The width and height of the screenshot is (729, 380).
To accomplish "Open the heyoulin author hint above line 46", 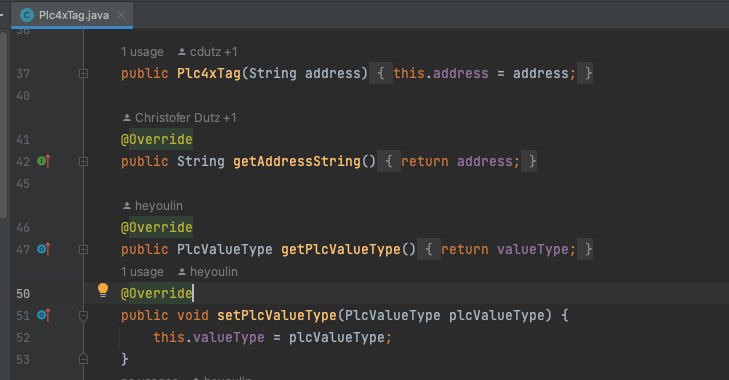I will [x=152, y=206].
